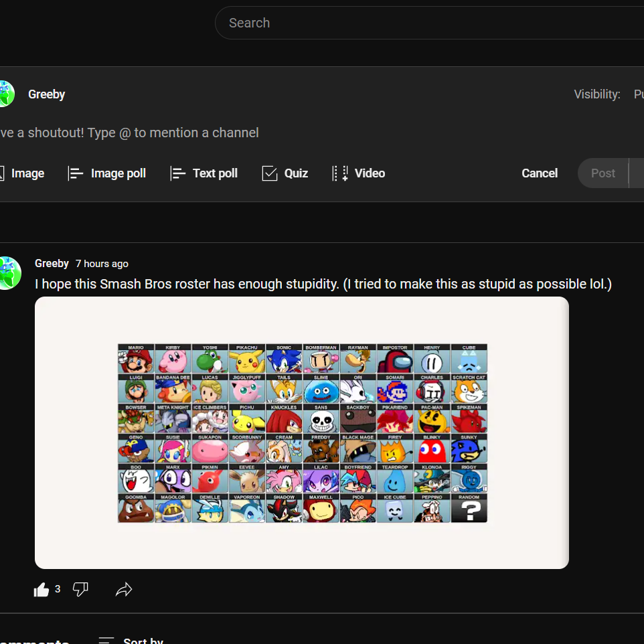Viewport: 644px width, 644px height.
Task: Click the disabled Post button
Action: pyautogui.click(x=602, y=173)
